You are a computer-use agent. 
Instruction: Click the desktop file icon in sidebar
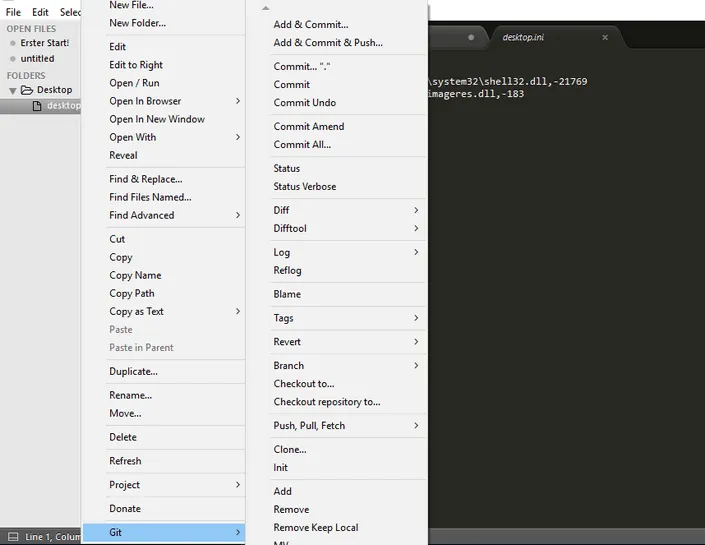pyautogui.click(x=37, y=106)
